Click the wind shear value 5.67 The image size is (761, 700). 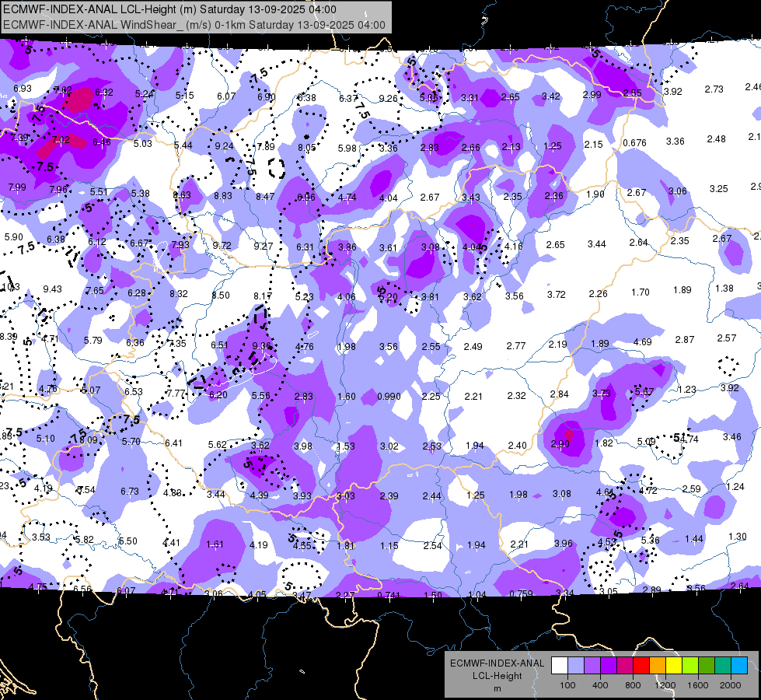644,391
